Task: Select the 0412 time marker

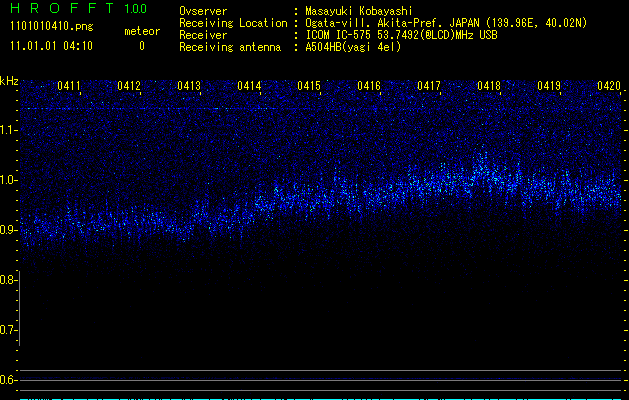Action: 129,87
